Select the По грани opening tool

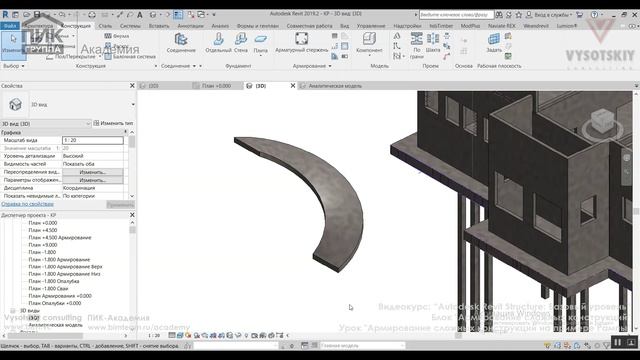click(416, 46)
